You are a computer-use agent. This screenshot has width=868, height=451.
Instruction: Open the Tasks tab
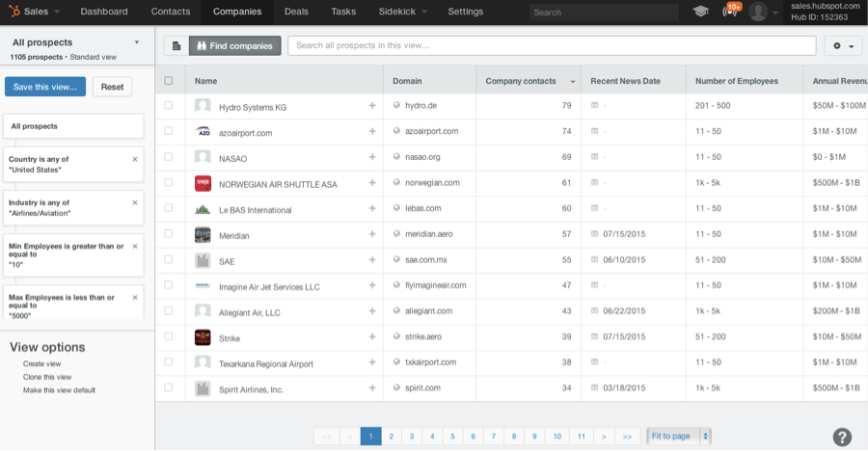click(343, 12)
